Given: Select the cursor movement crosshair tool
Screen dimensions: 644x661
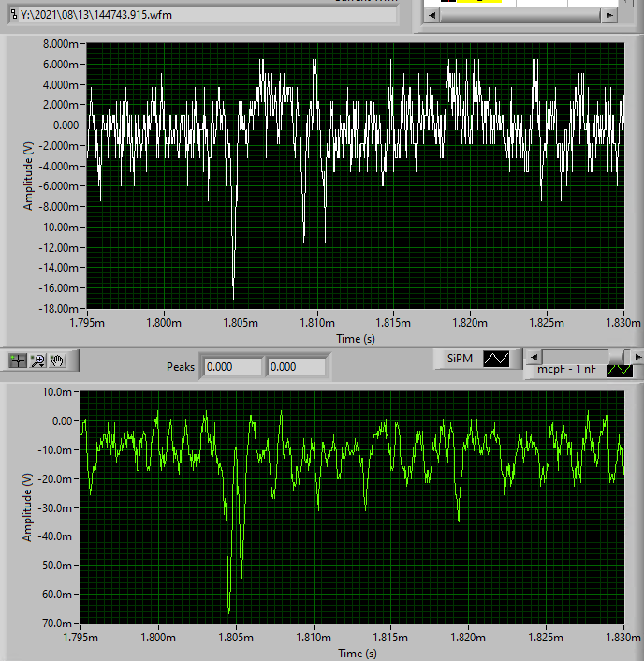Looking at the screenshot, I should (x=18, y=360).
